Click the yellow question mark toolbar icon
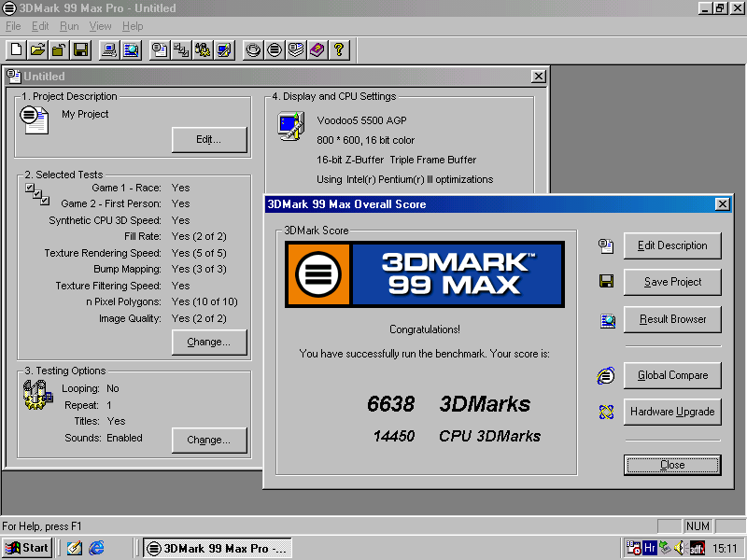Screen dimensions: 747x560 [339, 49]
